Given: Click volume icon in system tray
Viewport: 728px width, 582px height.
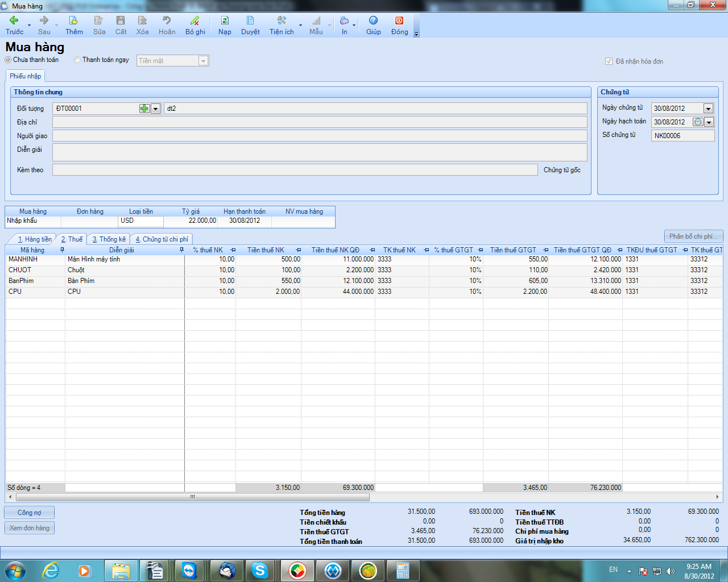Looking at the screenshot, I should 671,571.
